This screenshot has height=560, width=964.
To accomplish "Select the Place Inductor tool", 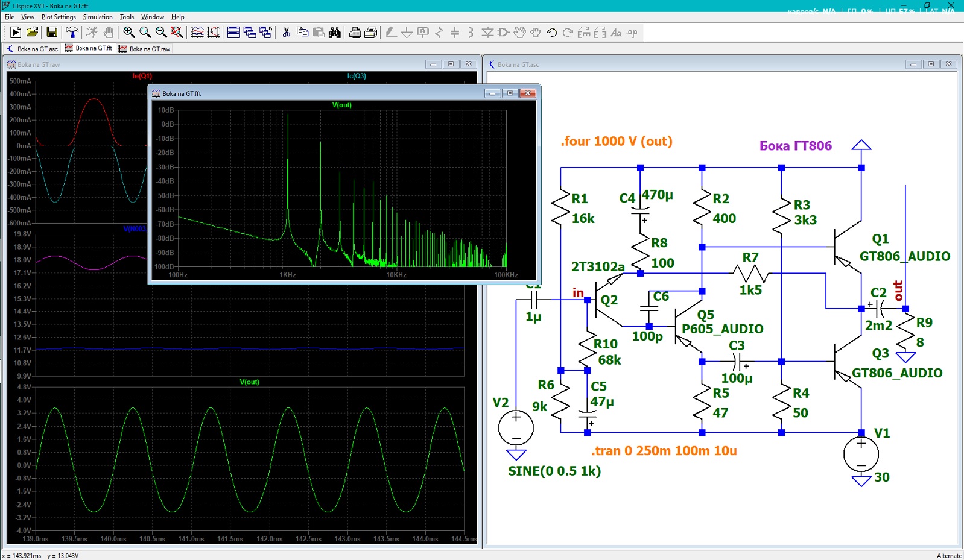I will click(471, 33).
